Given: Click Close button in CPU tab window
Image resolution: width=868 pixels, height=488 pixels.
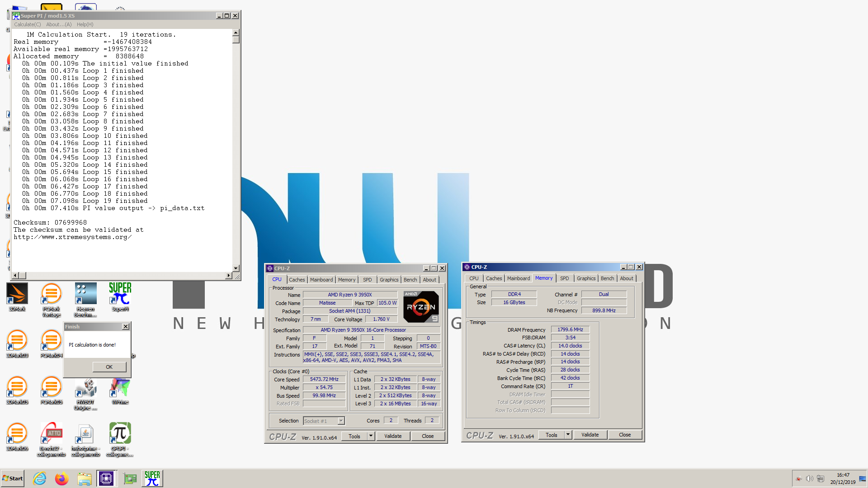Looking at the screenshot, I should click(428, 436).
